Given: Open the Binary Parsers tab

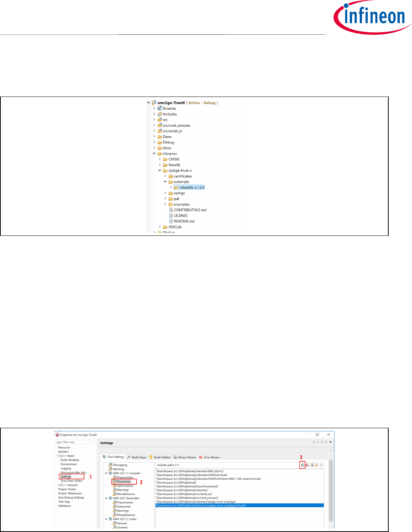Looking at the screenshot, I should [x=185, y=457].
